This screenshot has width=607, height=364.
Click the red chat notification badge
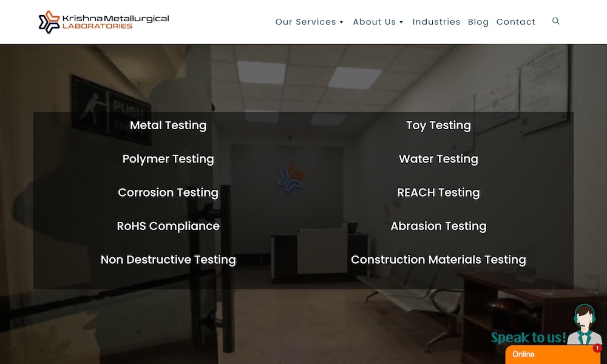[x=597, y=348]
